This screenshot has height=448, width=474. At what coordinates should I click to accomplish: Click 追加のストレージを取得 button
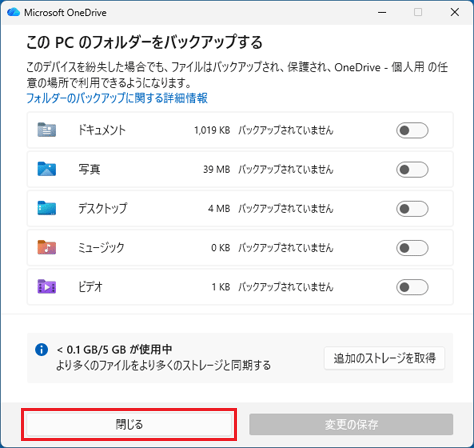click(x=384, y=358)
